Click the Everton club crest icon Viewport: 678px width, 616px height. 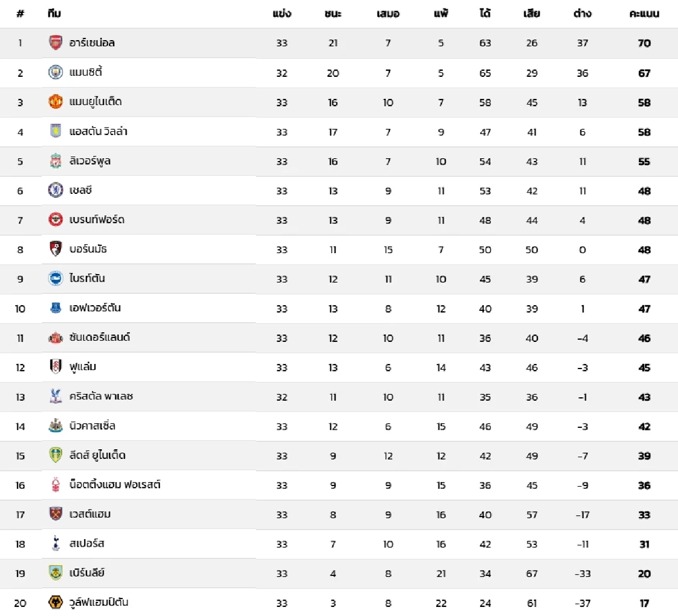point(55,308)
